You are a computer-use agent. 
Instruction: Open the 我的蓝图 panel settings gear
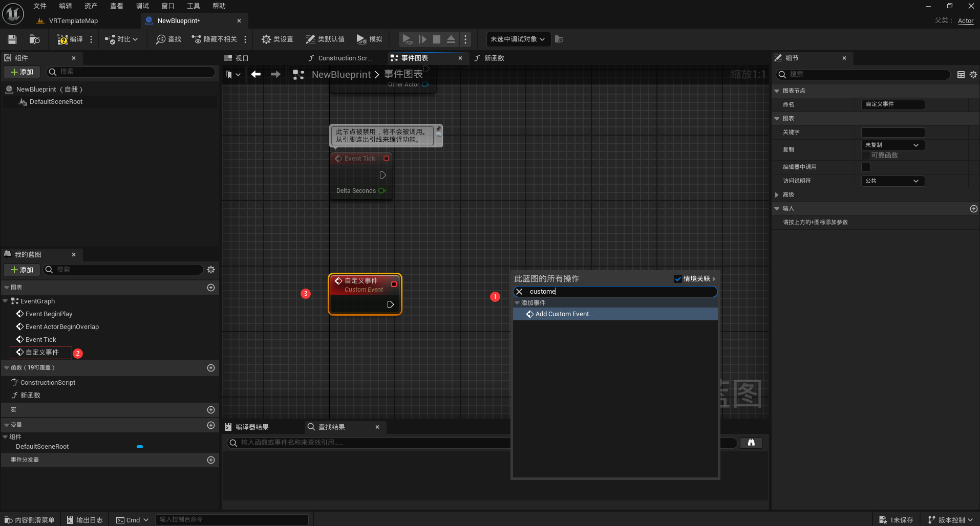211,270
